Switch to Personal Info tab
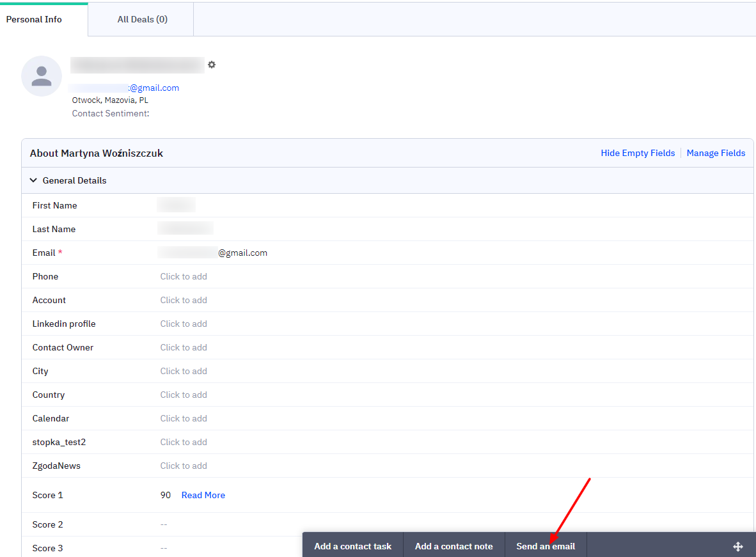Viewport: 756px width, 557px height. pos(34,19)
